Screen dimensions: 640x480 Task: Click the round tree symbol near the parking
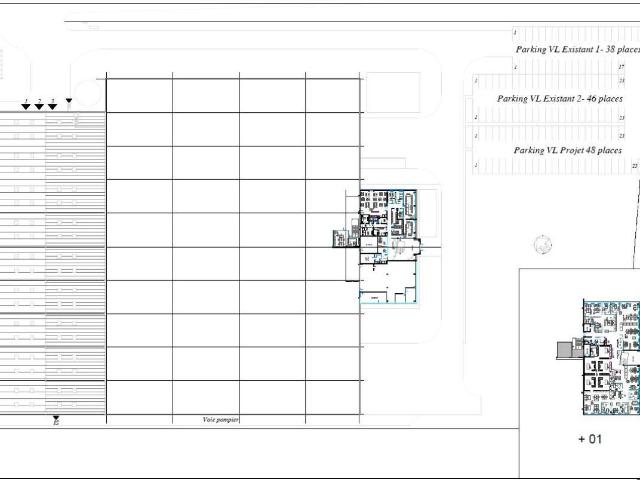[x=543, y=245]
